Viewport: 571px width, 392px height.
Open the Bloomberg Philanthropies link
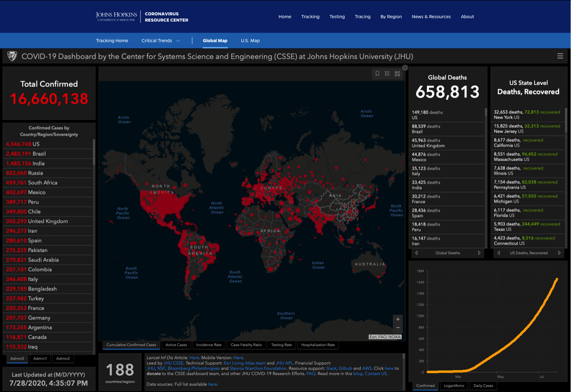click(193, 368)
